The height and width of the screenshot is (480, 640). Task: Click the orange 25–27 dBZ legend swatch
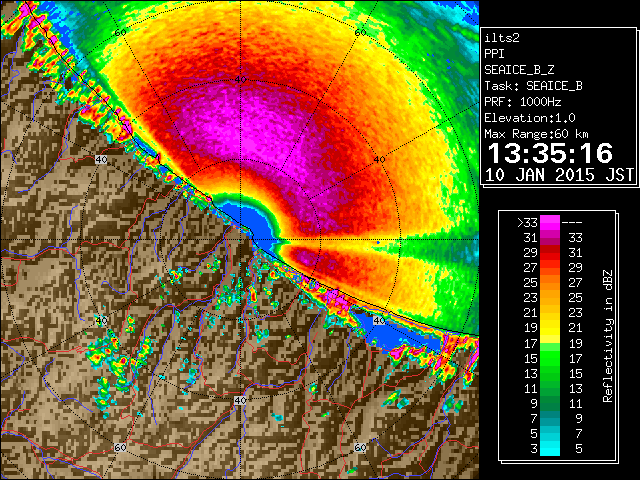[x=550, y=283]
